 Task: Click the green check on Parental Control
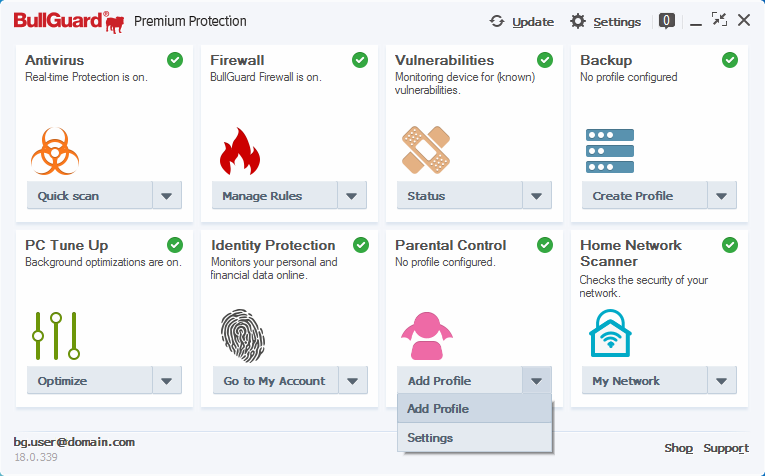[x=545, y=245]
